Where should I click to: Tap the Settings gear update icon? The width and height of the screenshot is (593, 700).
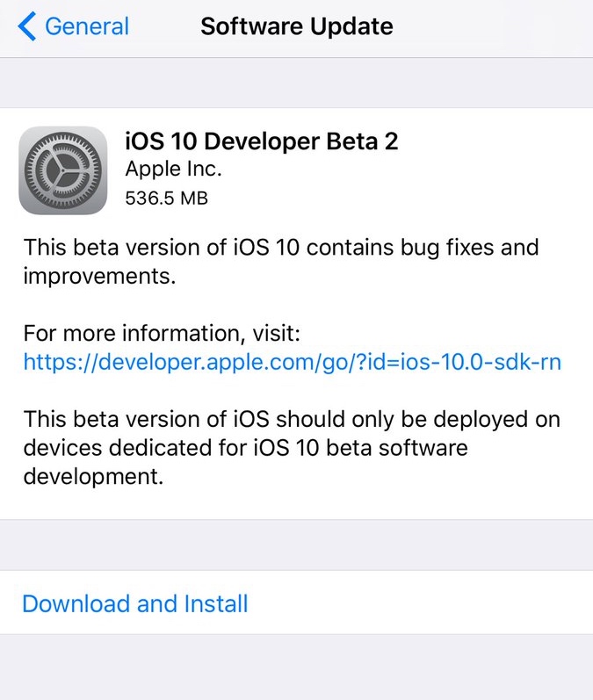click(62, 170)
